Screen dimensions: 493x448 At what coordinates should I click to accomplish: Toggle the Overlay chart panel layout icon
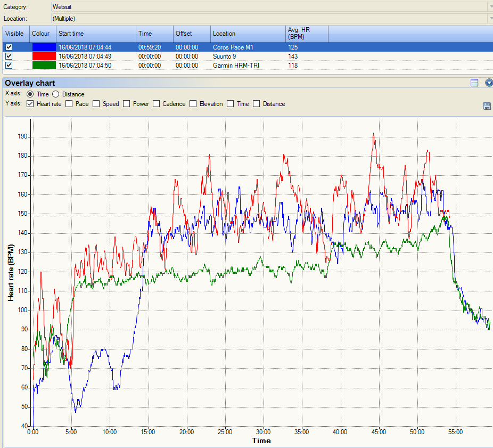tap(474, 83)
